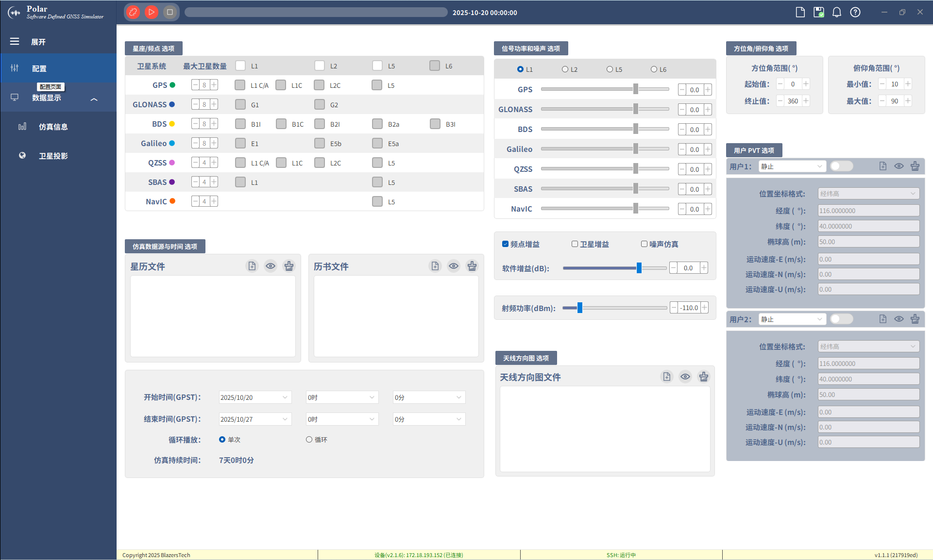
Task: Select the L5 radio in signal power
Action: (x=610, y=69)
